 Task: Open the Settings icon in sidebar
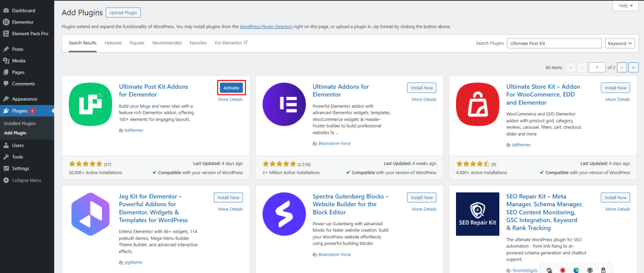pyautogui.click(x=6, y=169)
